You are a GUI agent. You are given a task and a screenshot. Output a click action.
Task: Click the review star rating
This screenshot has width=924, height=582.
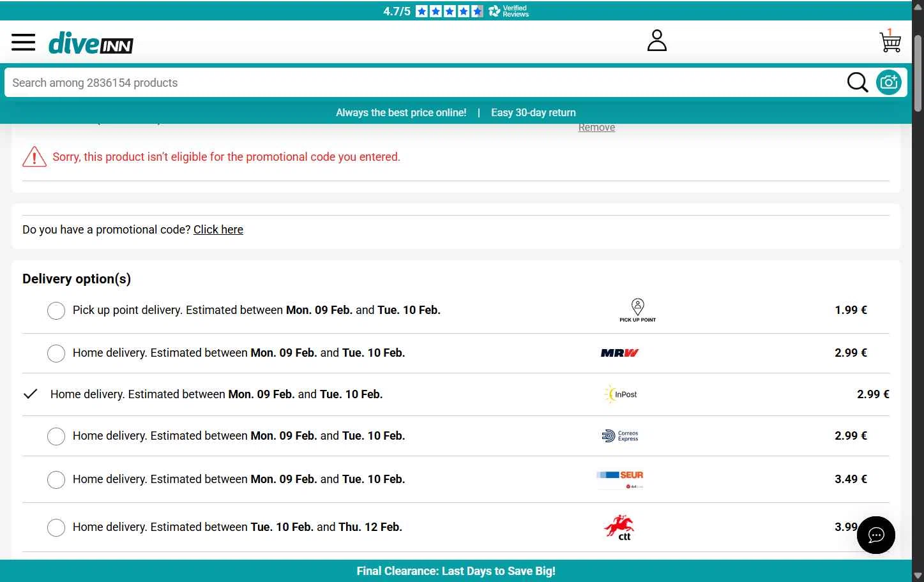(x=450, y=11)
